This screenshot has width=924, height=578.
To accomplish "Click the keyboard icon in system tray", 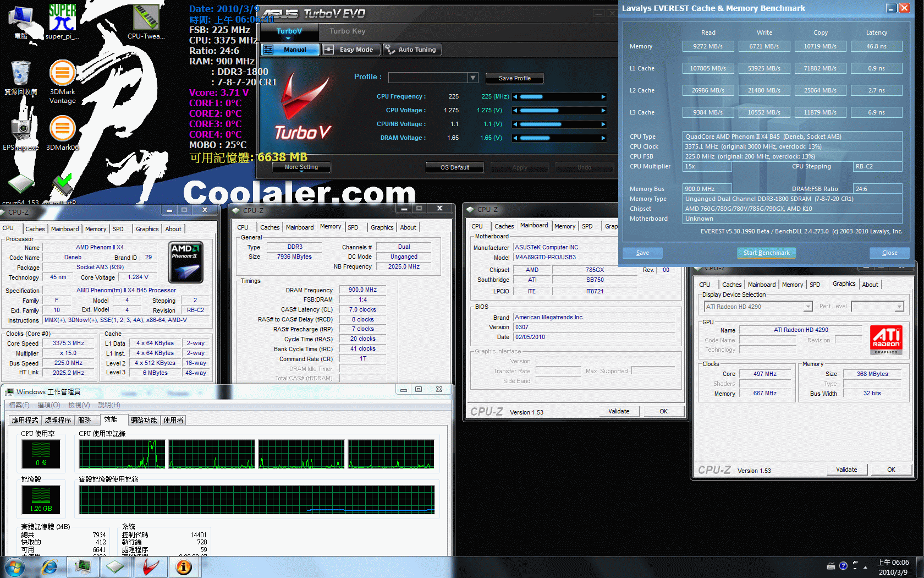I will (x=831, y=566).
